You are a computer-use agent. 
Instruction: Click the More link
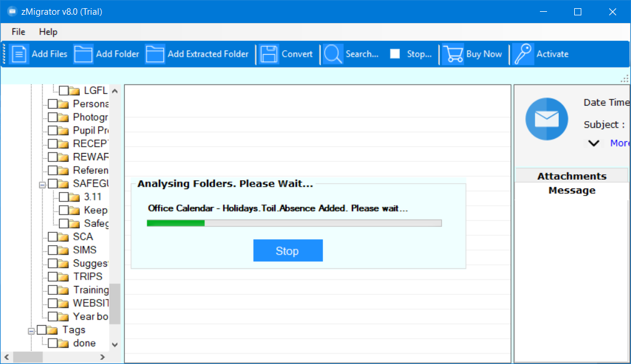[x=620, y=143]
